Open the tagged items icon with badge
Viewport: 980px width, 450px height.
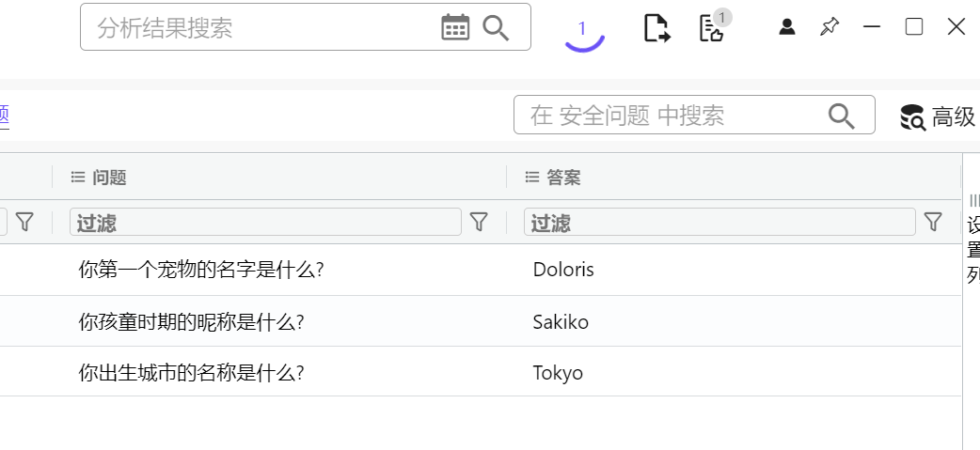point(712,28)
